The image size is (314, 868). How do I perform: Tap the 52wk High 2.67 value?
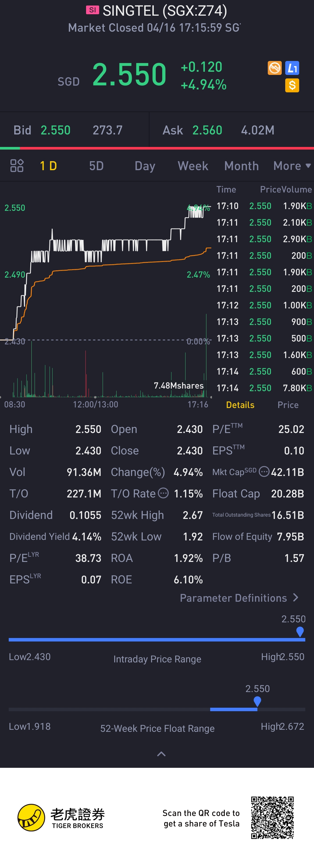[x=192, y=515]
